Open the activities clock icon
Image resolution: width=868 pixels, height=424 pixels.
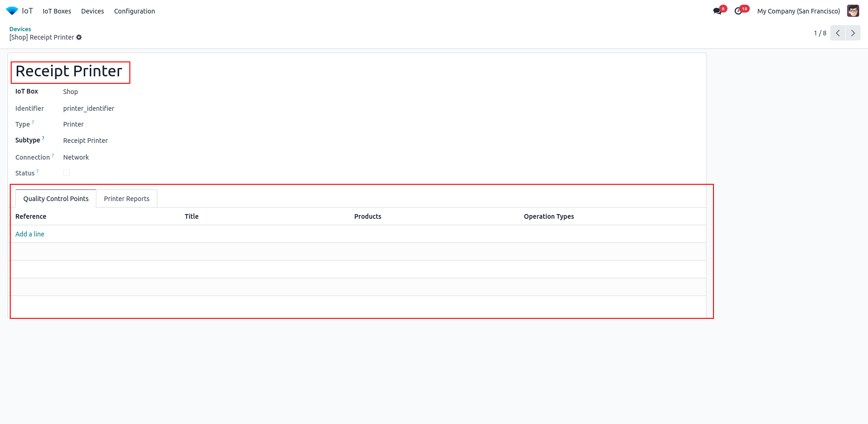point(738,11)
